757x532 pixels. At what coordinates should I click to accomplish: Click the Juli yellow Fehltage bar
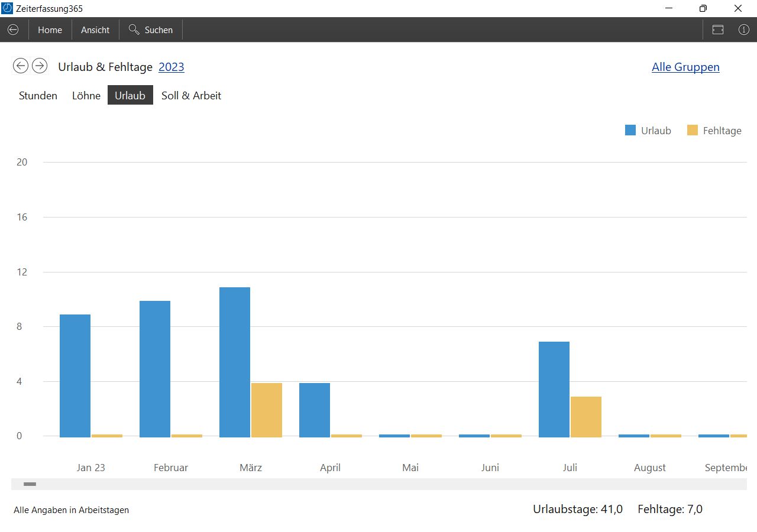(x=585, y=417)
